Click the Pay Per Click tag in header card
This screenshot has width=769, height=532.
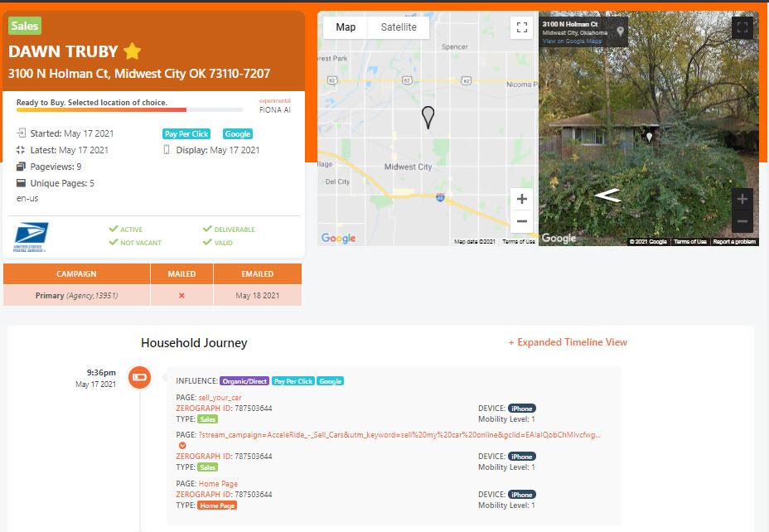tap(186, 134)
